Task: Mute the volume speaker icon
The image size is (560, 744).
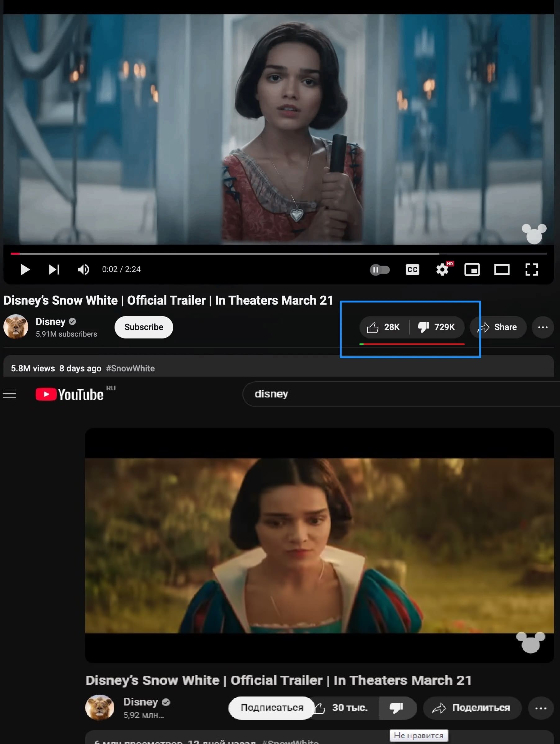Action: 84,270
